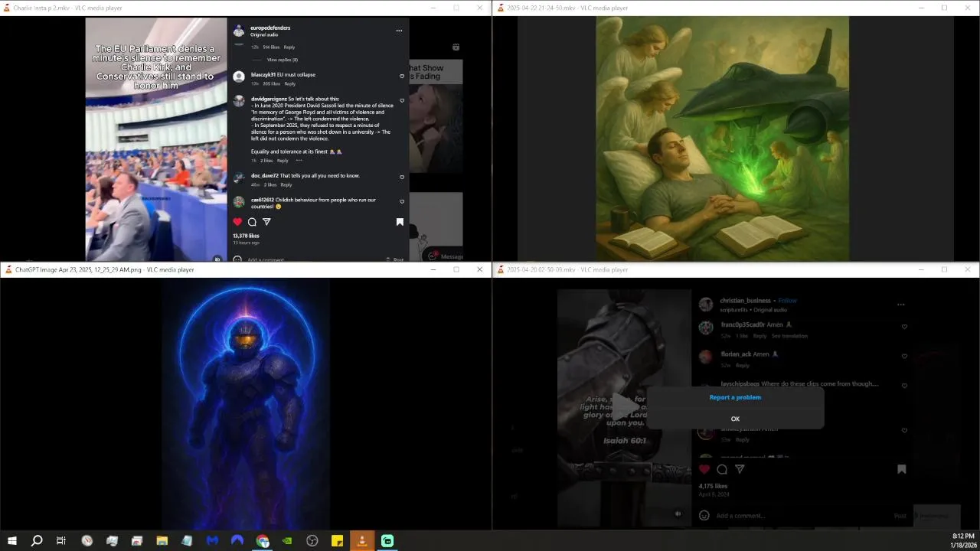Viewport: 980px width, 551px height.
Task: Maximize the 2025-04-20 02-50-09.mkv window
Action: 944,269
